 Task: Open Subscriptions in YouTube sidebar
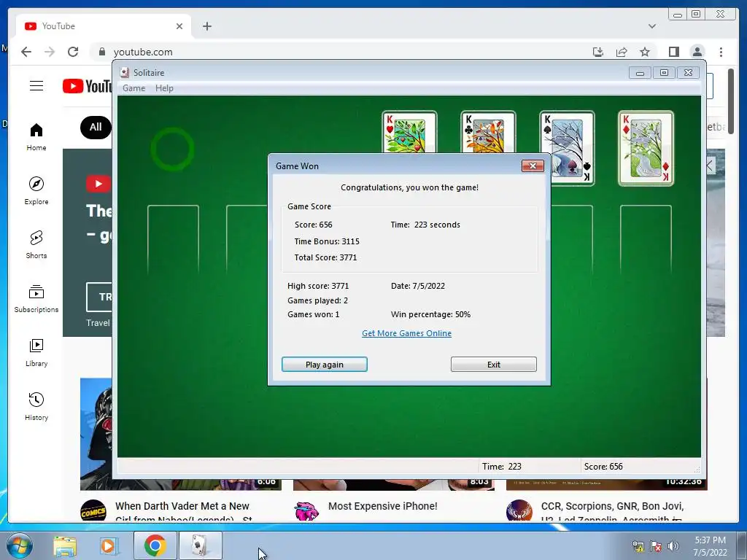click(x=36, y=298)
